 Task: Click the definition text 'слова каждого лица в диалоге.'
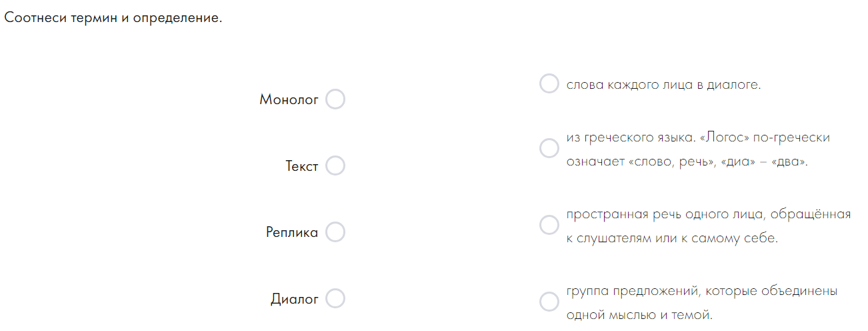[x=663, y=85]
